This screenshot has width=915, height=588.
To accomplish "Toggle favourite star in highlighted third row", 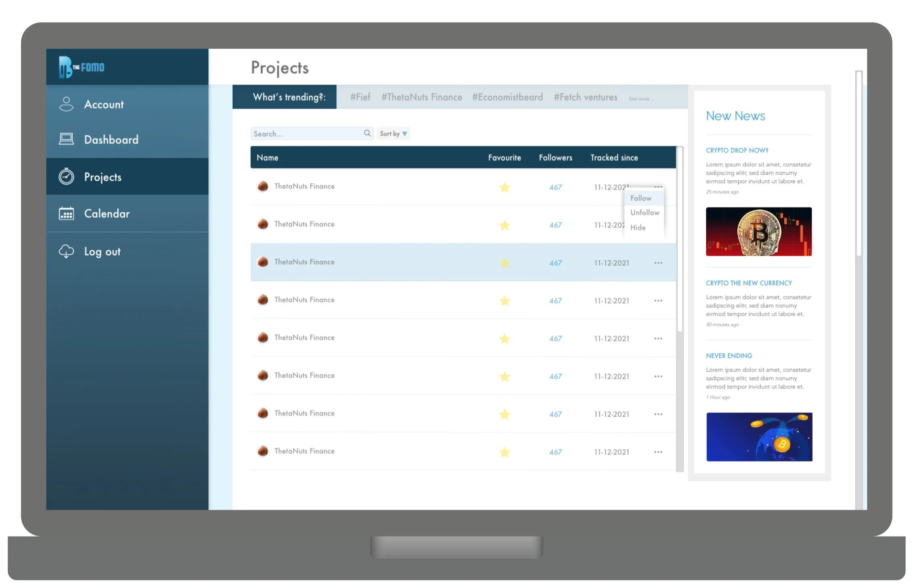I will tap(504, 263).
